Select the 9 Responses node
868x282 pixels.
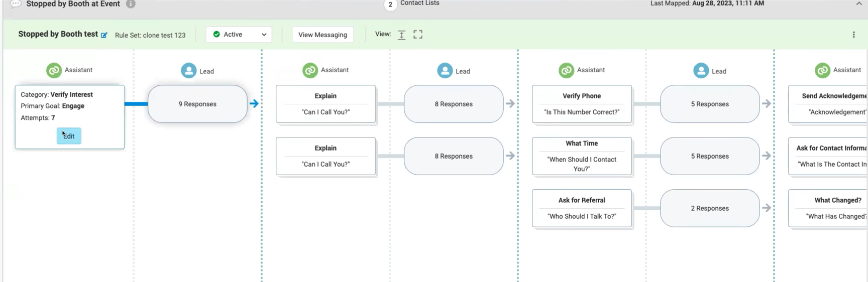coord(197,104)
